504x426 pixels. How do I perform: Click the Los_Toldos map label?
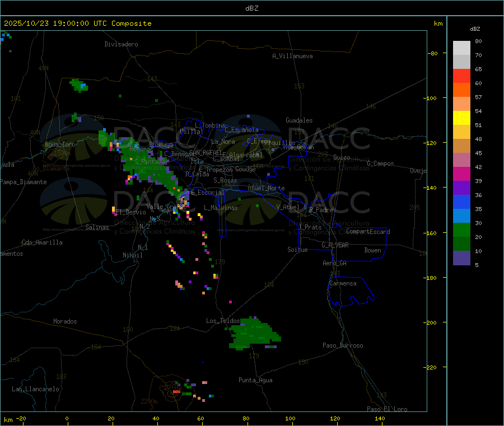click(x=223, y=321)
